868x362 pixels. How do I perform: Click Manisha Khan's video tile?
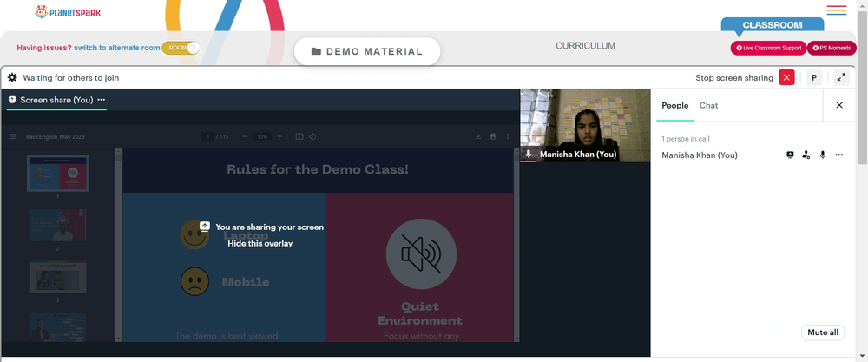(x=585, y=125)
